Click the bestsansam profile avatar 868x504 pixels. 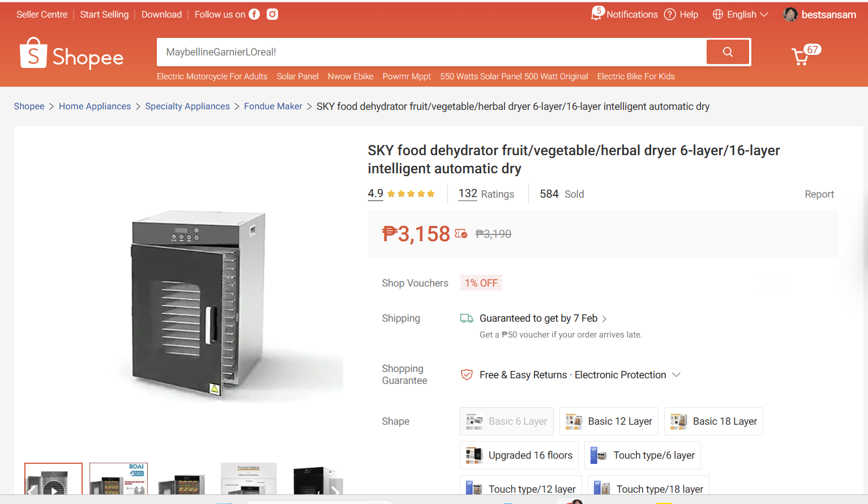(790, 14)
